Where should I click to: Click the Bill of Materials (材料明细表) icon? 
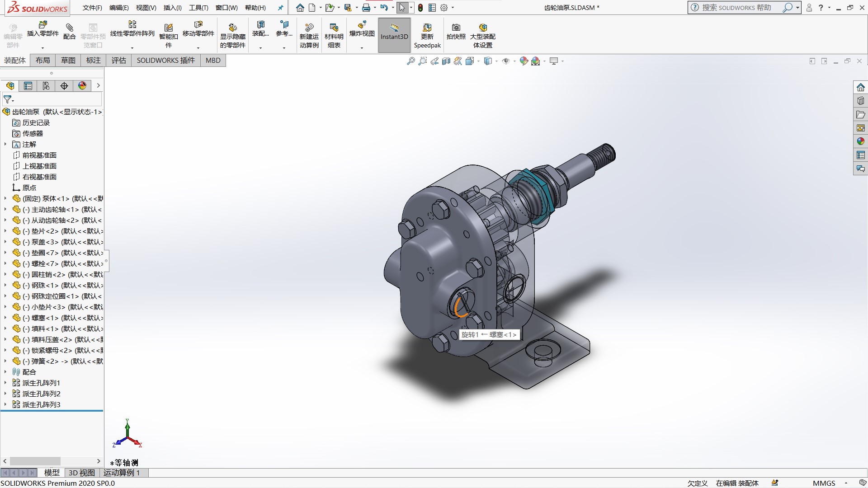pos(334,28)
